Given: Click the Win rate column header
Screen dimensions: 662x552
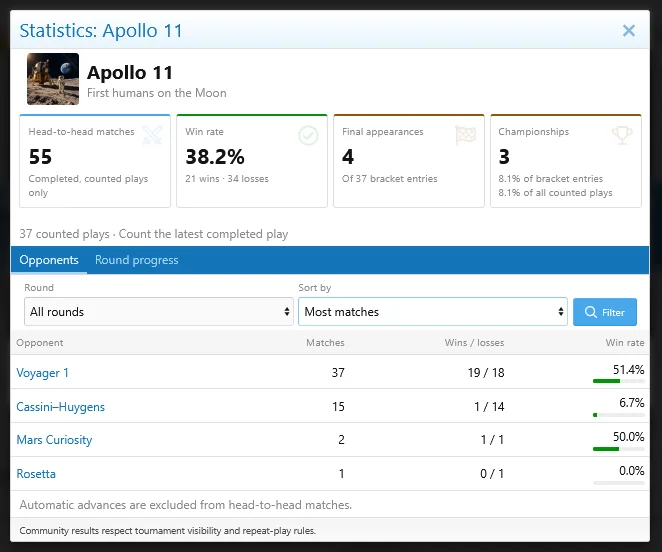Looking at the screenshot, I should 625,343.
